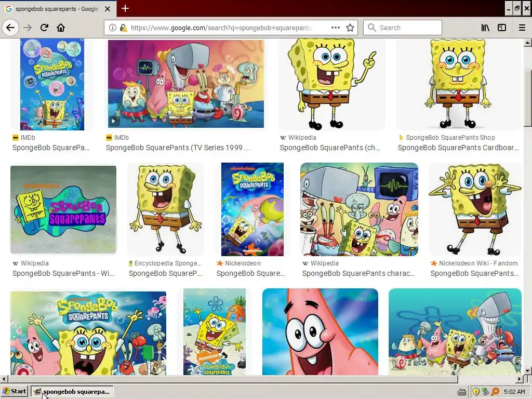
Task: Open the Windows Start button
Action: point(15,391)
